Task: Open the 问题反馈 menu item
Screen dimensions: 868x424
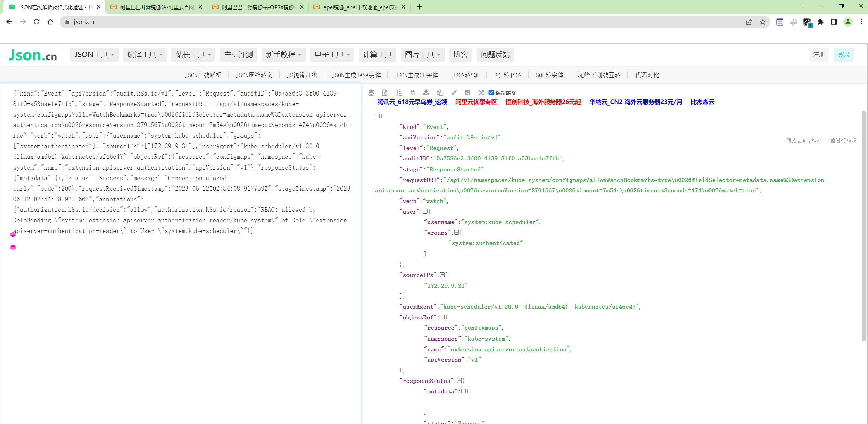Action: (495, 55)
